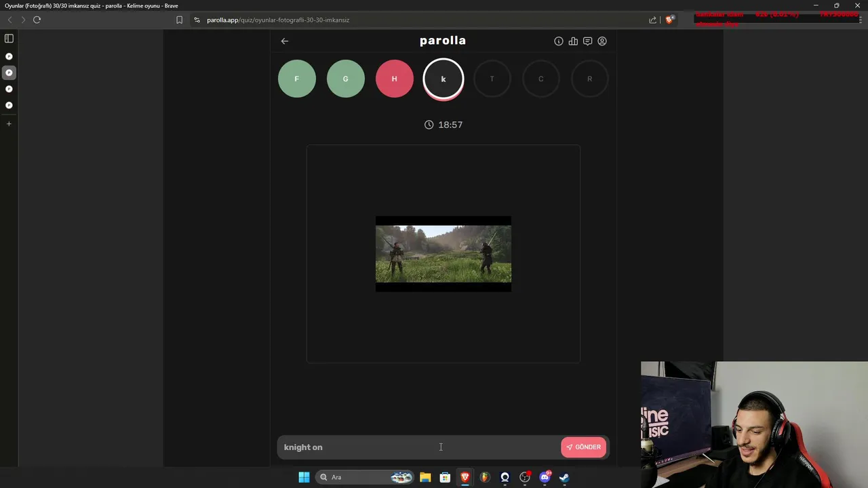Click the answer field containing 'knight on'
The height and width of the screenshot is (488, 868).
pyautogui.click(x=418, y=447)
